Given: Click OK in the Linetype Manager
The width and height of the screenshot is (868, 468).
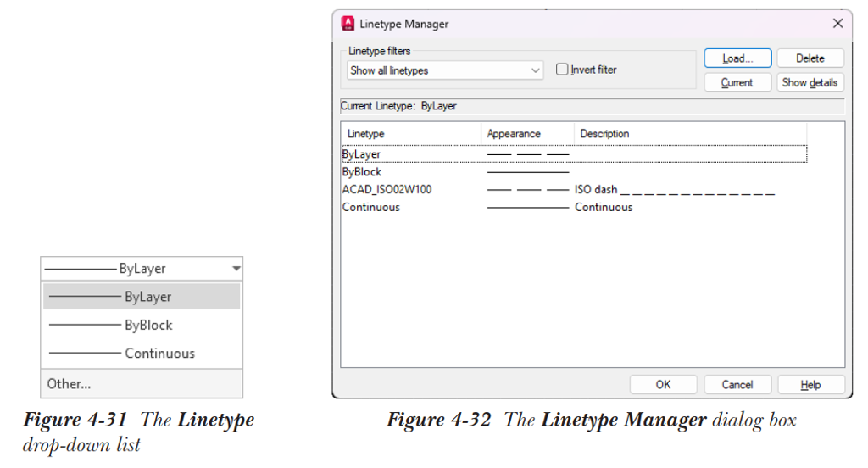Looking at the screenshot, I should click(663, 384).
